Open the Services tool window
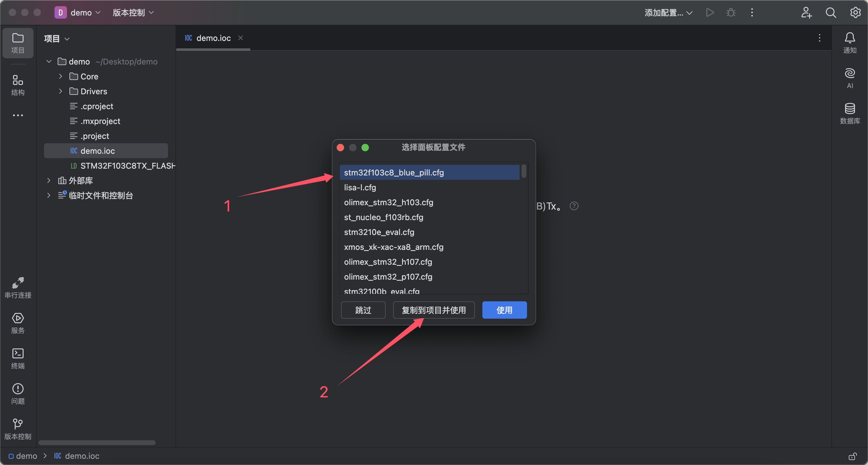 click(x=18, y=323)
